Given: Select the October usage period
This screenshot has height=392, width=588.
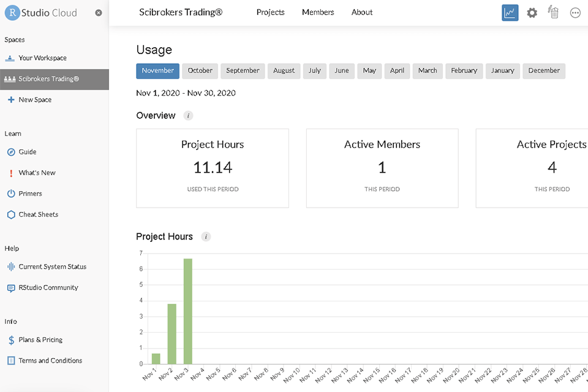Looking at the screenshot, I should 200,71.
